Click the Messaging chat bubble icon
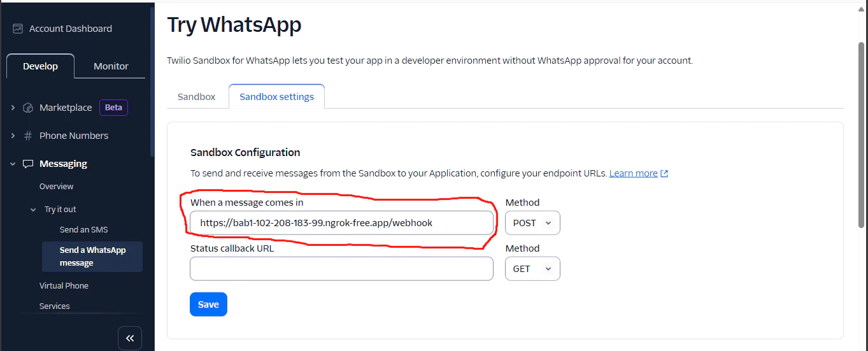Image resolution: width=868 pixels, height=351 pixels. [28, 164]
